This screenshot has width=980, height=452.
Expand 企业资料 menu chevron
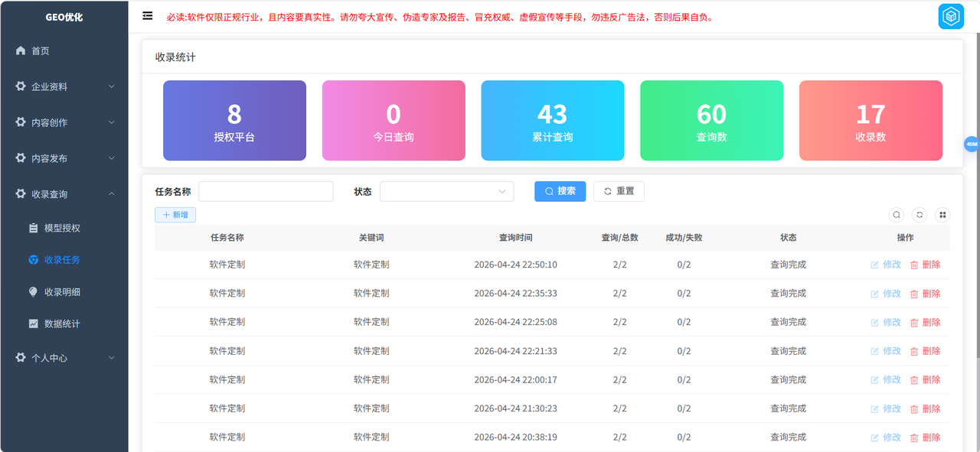click(112, 86)
